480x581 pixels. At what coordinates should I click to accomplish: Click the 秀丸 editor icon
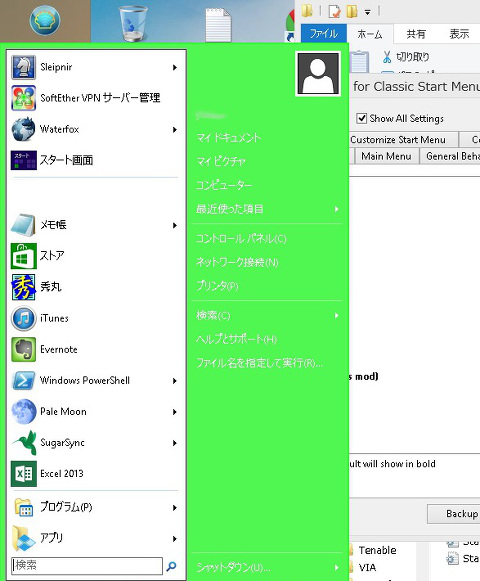(23, 287)
